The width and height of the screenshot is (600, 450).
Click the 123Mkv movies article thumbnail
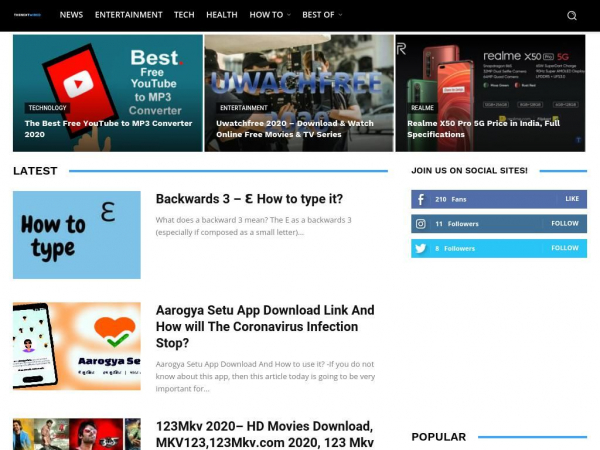[77, 434]
